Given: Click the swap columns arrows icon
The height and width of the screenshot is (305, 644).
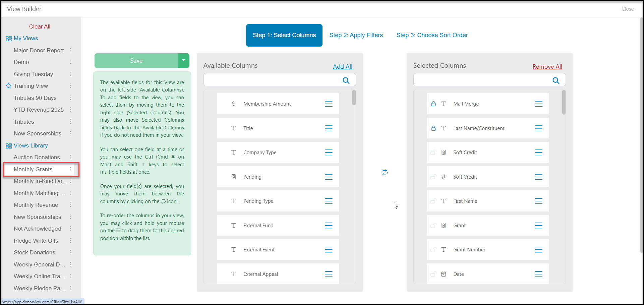Looking at the screenshot, I should coord(385,172).
